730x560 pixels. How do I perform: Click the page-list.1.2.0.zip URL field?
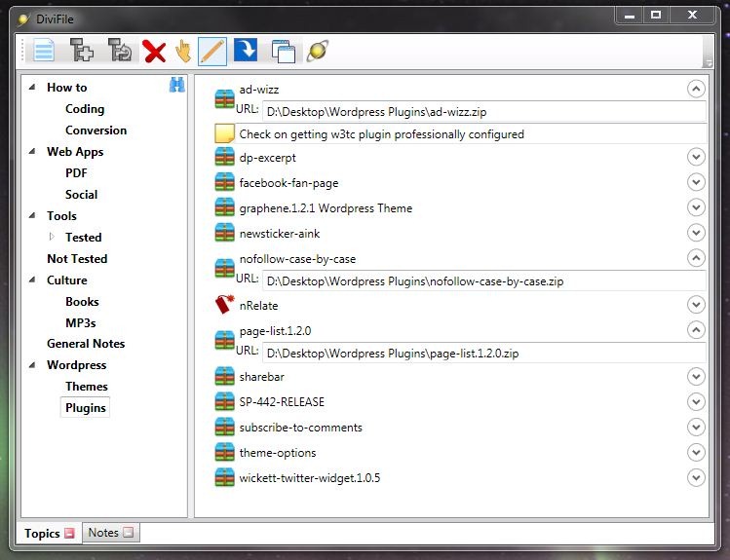(484, 353)
